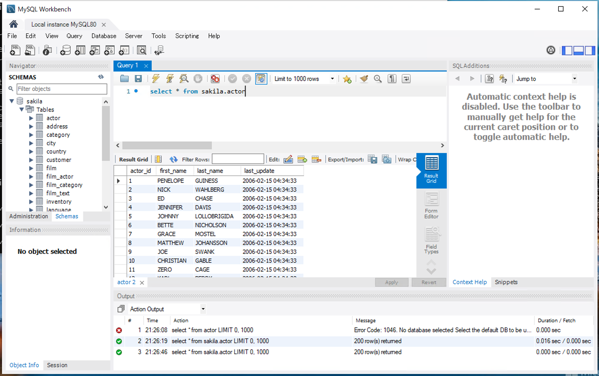Toggle invisible characters icon
599x376 pixels.
[392, 79]
